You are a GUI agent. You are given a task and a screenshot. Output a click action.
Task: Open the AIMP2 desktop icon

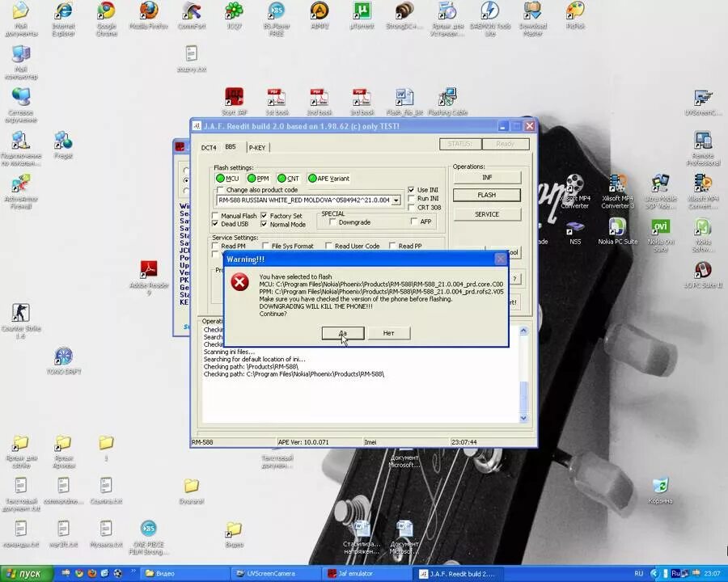pyautogui.click(x=320, y=16)
